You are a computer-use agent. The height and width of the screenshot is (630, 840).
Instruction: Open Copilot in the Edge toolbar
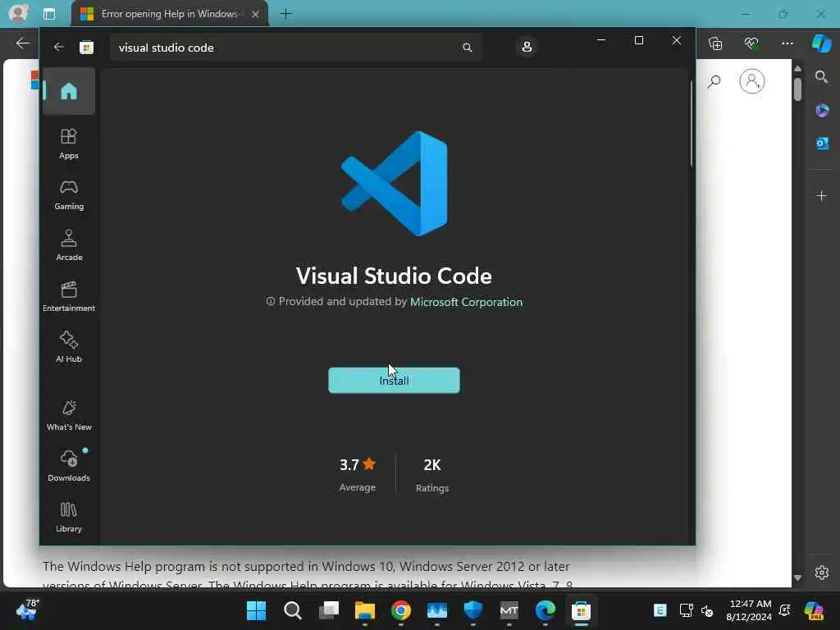(x=821, y=43)
